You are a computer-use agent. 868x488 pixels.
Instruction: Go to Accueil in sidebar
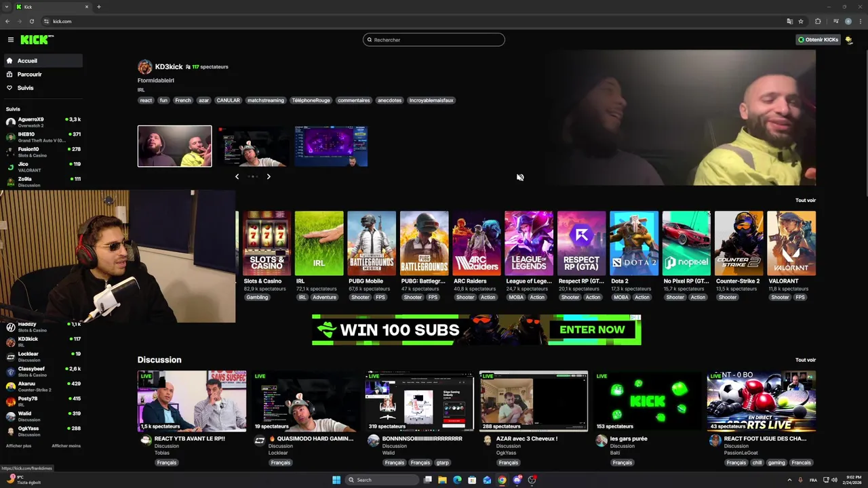pos(42,61)
